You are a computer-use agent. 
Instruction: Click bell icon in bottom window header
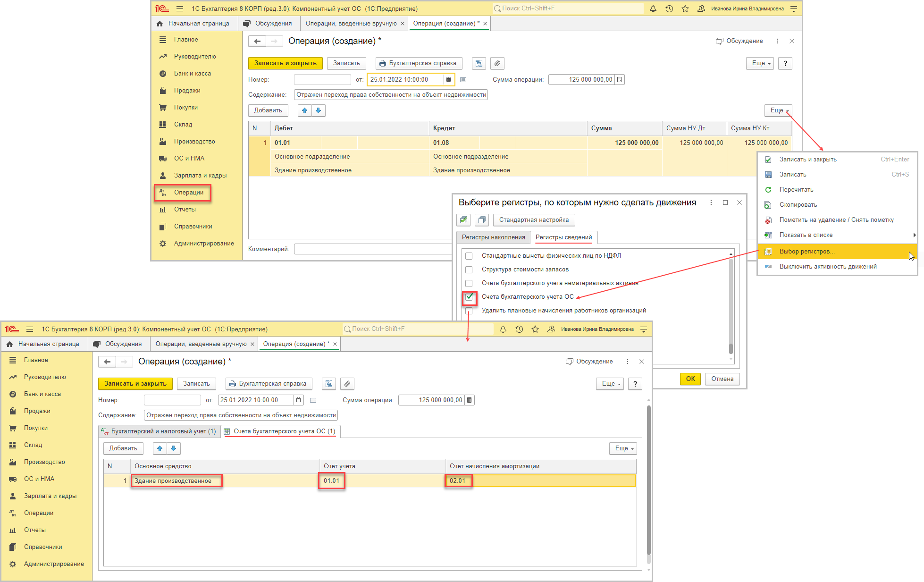point(503,329)
